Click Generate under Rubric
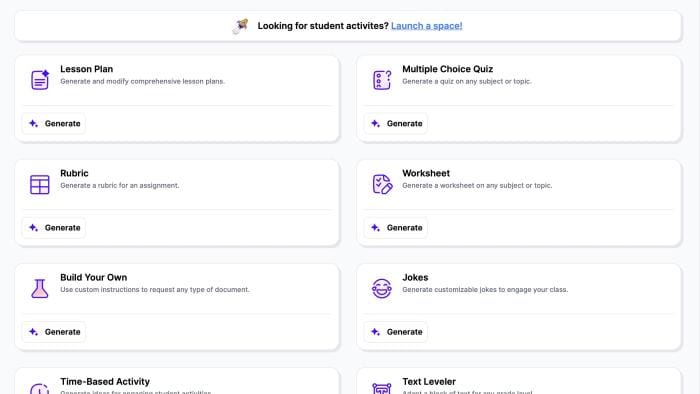This screenshot has height=394, width=700. [x=54, y=228]
